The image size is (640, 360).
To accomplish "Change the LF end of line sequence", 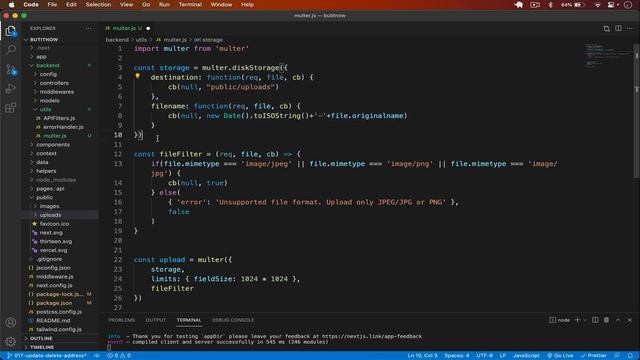I will point(503,356).
